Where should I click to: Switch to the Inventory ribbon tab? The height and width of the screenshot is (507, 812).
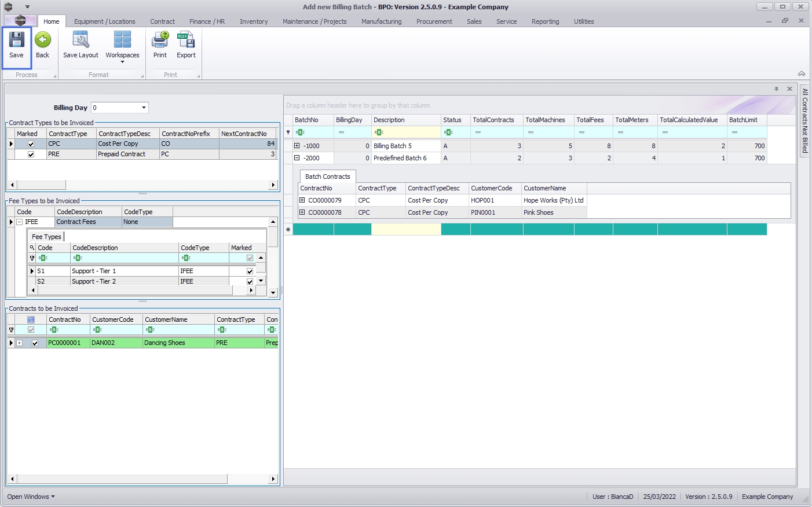[254, 21]
